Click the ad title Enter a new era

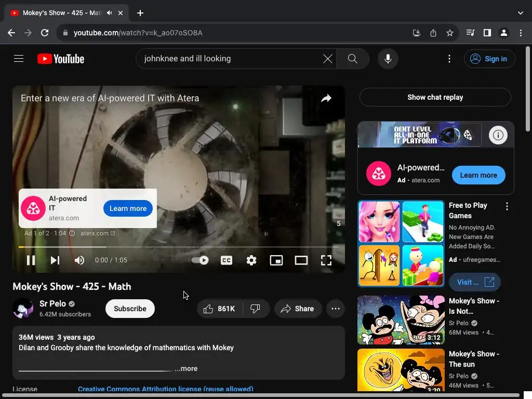click(x=110, y=98)
